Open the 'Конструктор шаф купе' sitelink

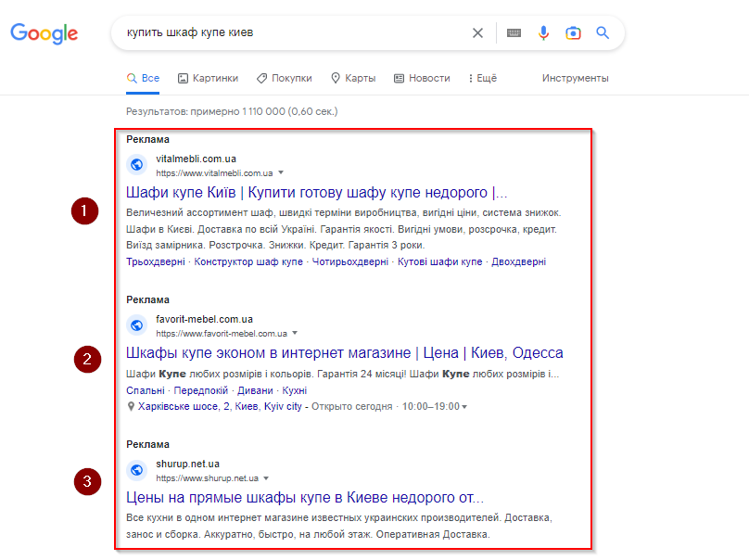248,261
